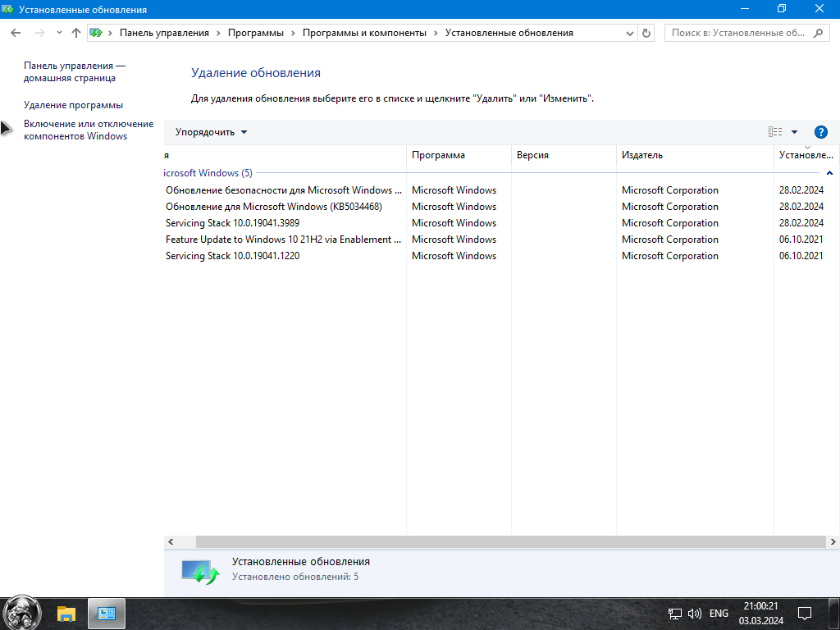Sort by the Программа column header
The height and width of the screenshot is (630, 840).
pyautogui.click(x=459, y=155)
